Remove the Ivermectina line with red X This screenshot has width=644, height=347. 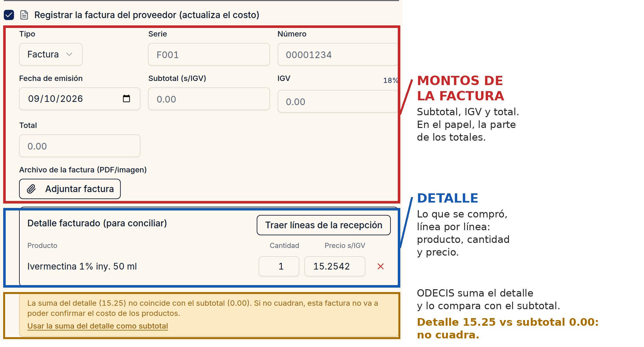coord(381,266)
